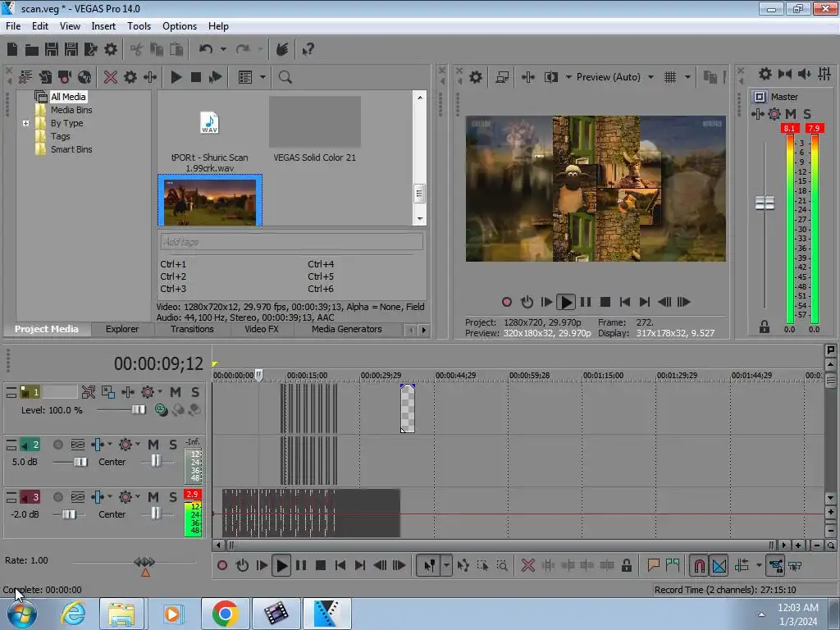Viewport: 840px width, 630px height.
Task: Toggle loop playback in timeline transport
Action: (x=242, y=565)
